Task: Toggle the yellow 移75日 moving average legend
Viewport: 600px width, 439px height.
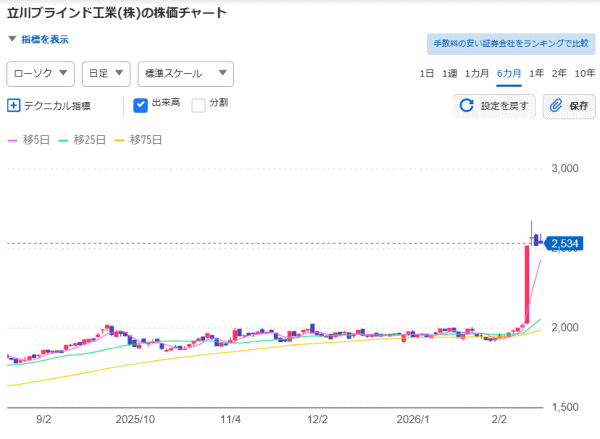Action: pos(138,140)
